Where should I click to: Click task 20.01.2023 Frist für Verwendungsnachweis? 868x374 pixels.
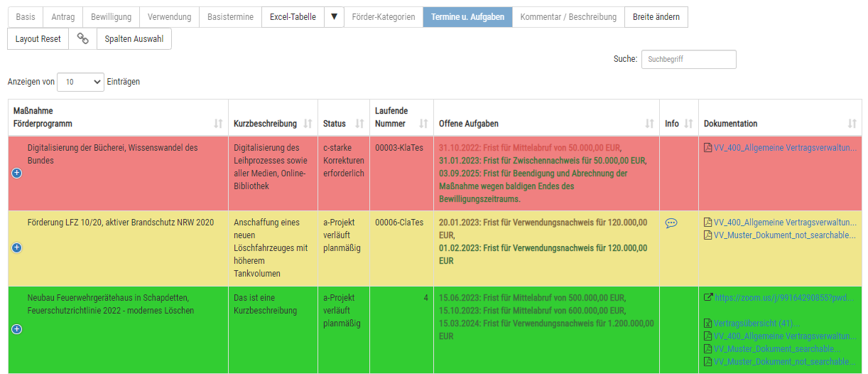tap(543, 229)
